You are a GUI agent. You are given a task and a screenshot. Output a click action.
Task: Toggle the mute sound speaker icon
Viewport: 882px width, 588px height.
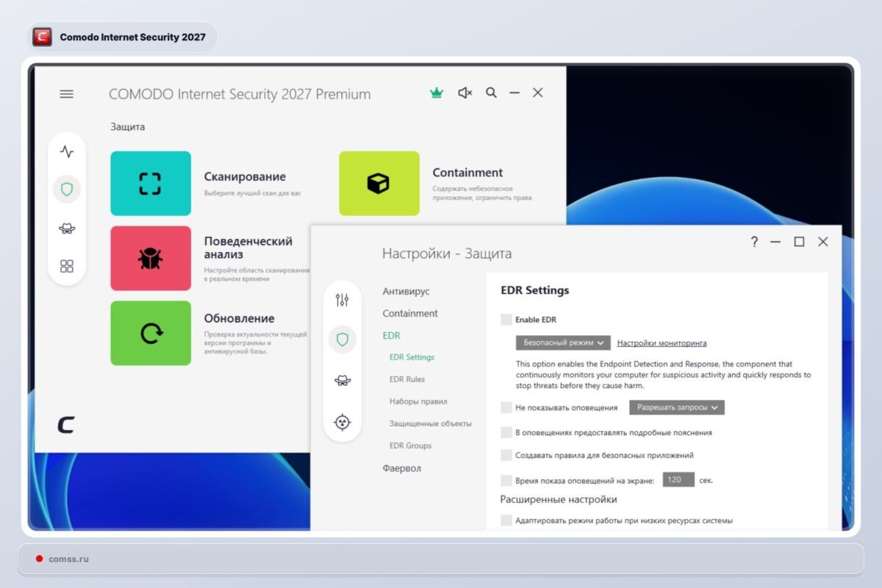pos(465,93)
